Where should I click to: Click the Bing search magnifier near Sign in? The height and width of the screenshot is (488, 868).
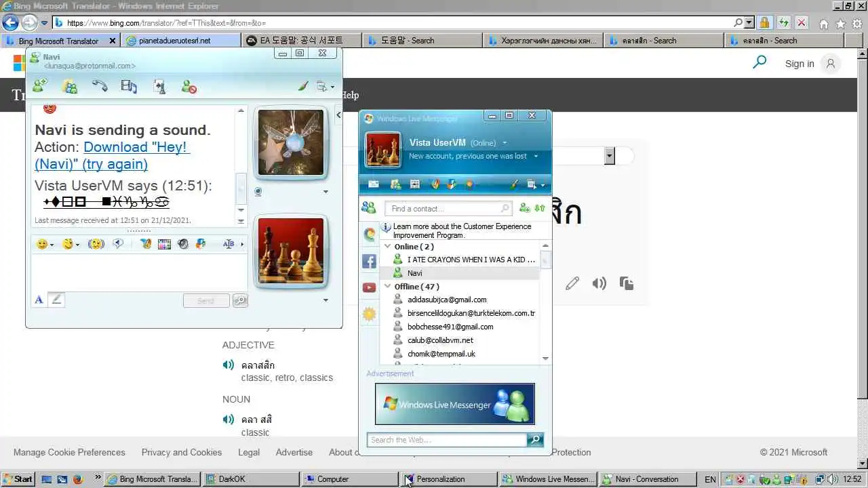pyautogui.click(x=759, y=62)
